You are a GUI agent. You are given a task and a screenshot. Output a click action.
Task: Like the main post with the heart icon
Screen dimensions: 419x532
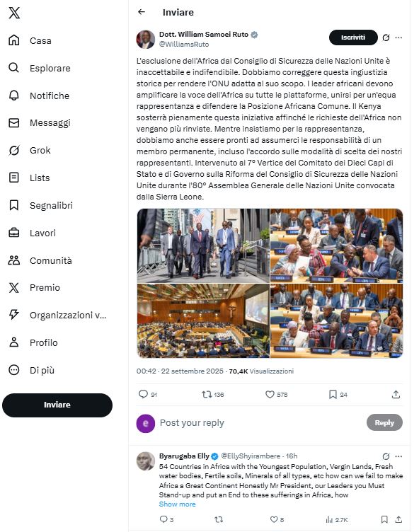pyautogui.click(x=270, y=394)
